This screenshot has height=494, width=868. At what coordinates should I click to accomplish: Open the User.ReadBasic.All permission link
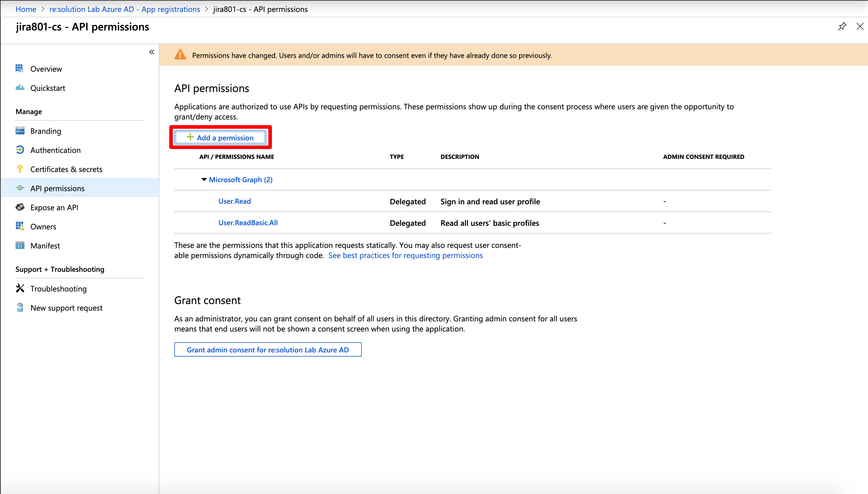248,223
